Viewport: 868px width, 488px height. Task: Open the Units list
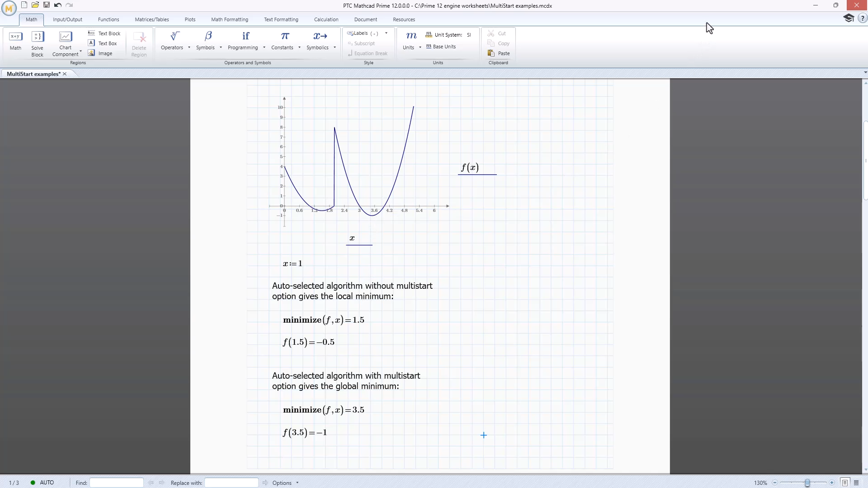click(x=409, y=40)
